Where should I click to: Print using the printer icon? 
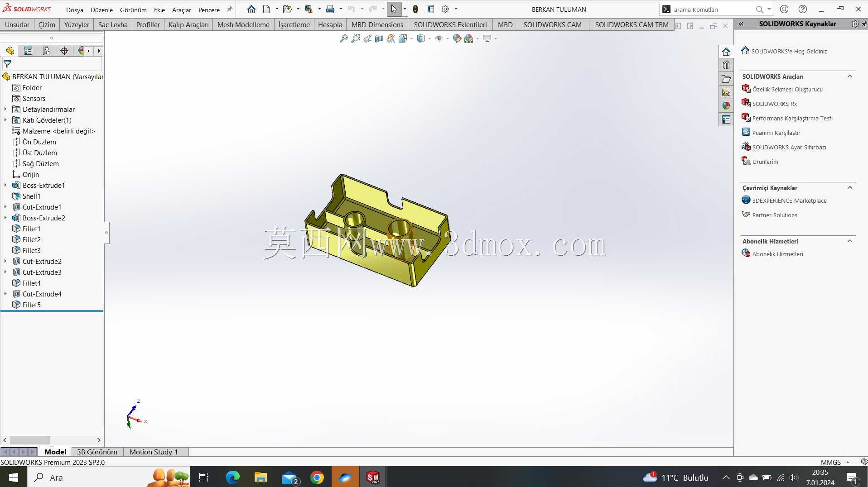(x=330, y=9)
